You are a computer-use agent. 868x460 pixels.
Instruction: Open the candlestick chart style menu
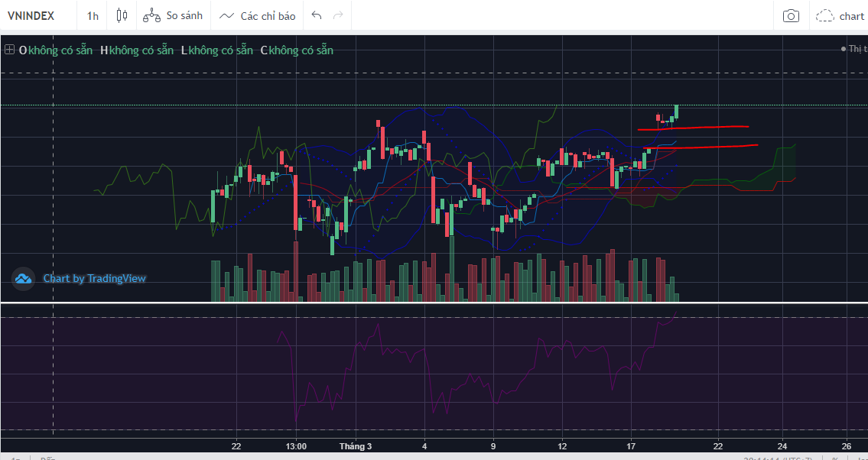click(x=122, y=16)
